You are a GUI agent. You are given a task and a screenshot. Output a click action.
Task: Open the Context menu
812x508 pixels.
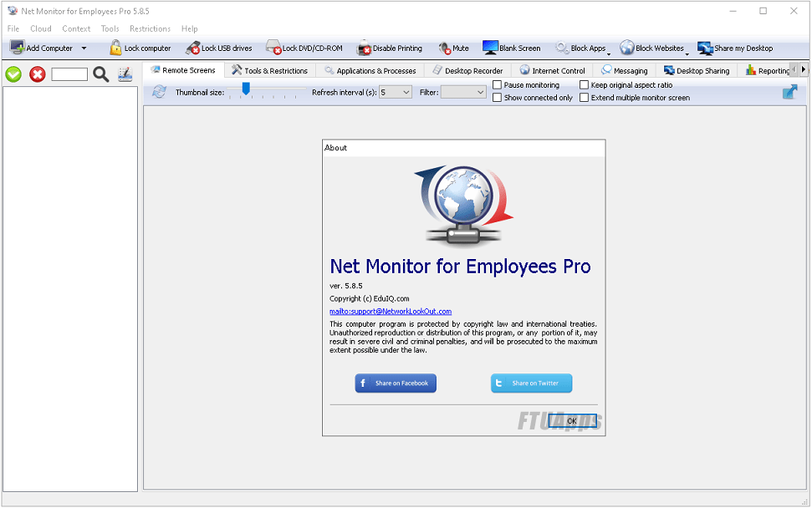click(x=76, y=28)
